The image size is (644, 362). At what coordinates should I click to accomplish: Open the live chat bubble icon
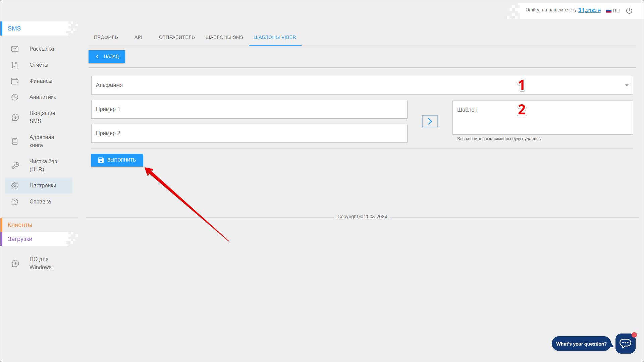click(x=625, y=343)
